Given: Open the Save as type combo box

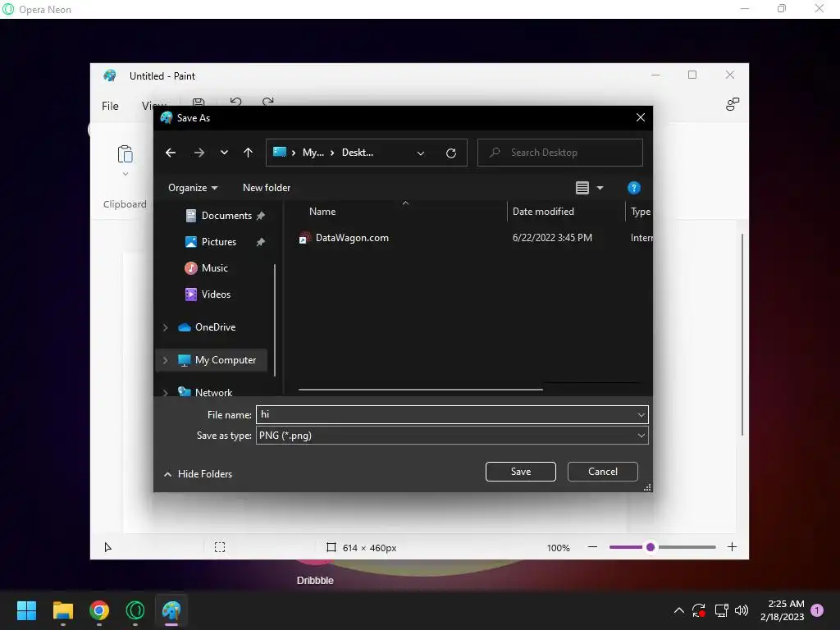Looking at the screenshot, I should (452, 436).
